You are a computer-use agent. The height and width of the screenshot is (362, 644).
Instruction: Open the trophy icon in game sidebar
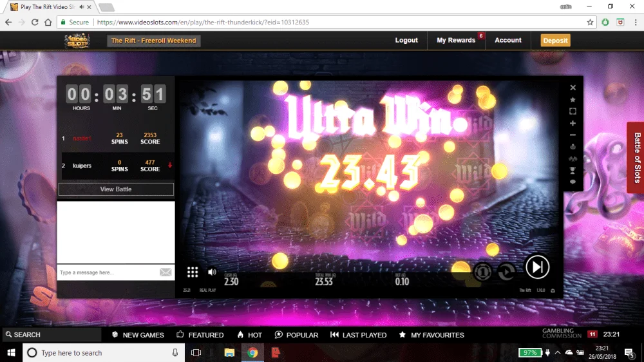(x=573, y=170)
